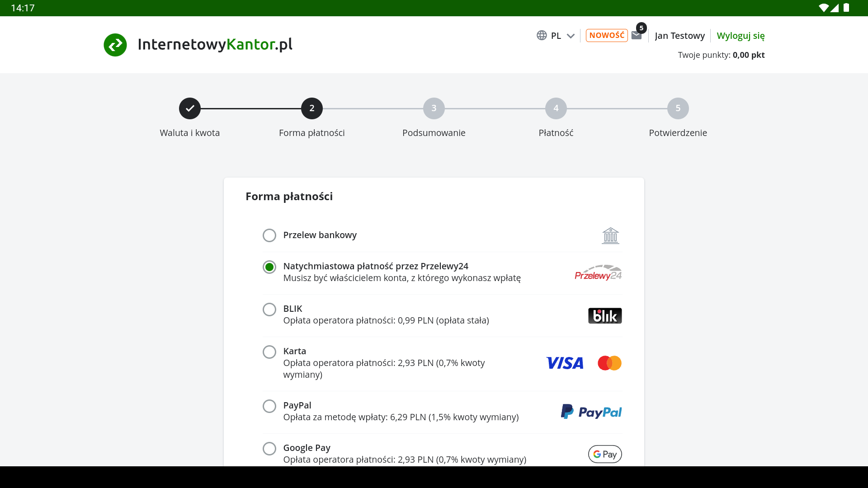Click the BLIK logo
Screen dimensions: 868x488
[x=604, y=315]
